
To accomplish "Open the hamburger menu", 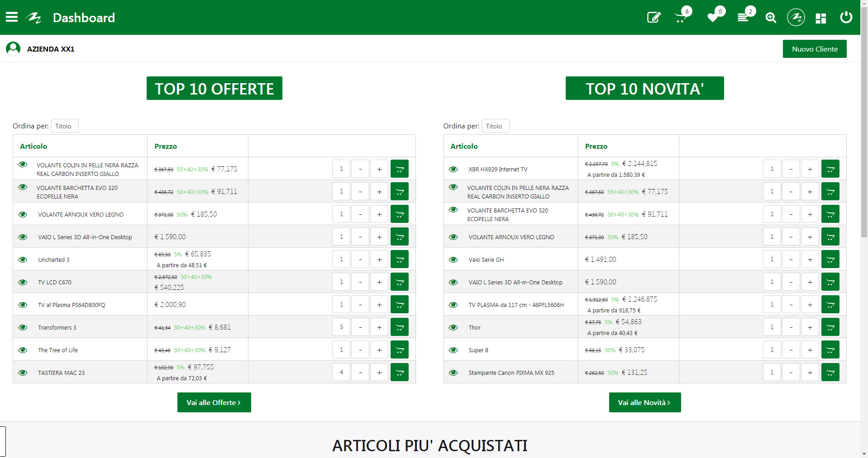I will point(12,17).
